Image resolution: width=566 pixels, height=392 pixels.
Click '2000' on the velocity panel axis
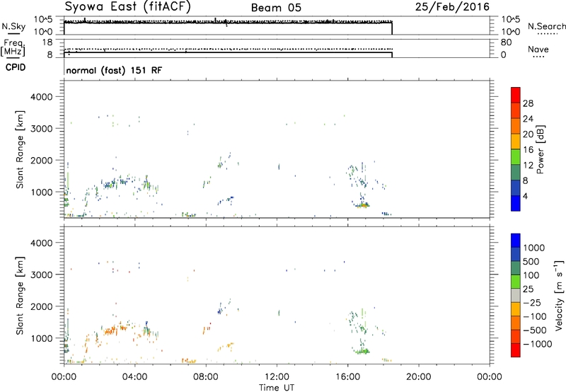[x=42, y=306]
